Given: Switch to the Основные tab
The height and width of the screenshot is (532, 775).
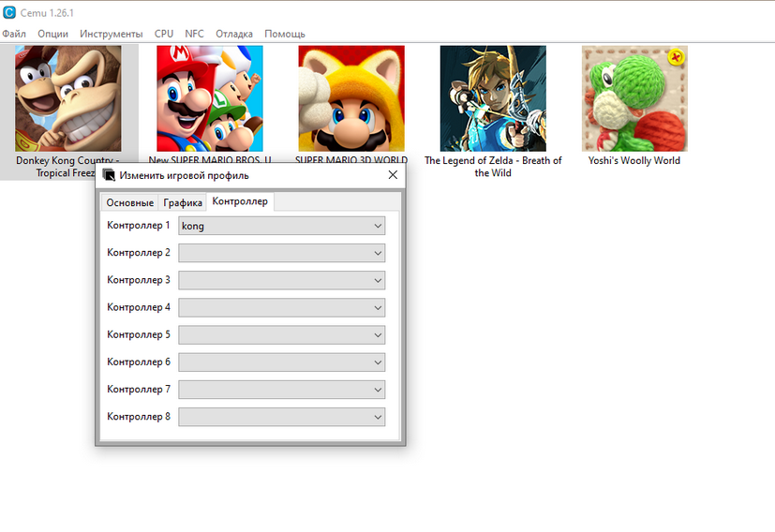Looking at the screenshot, I should [129, 202].
